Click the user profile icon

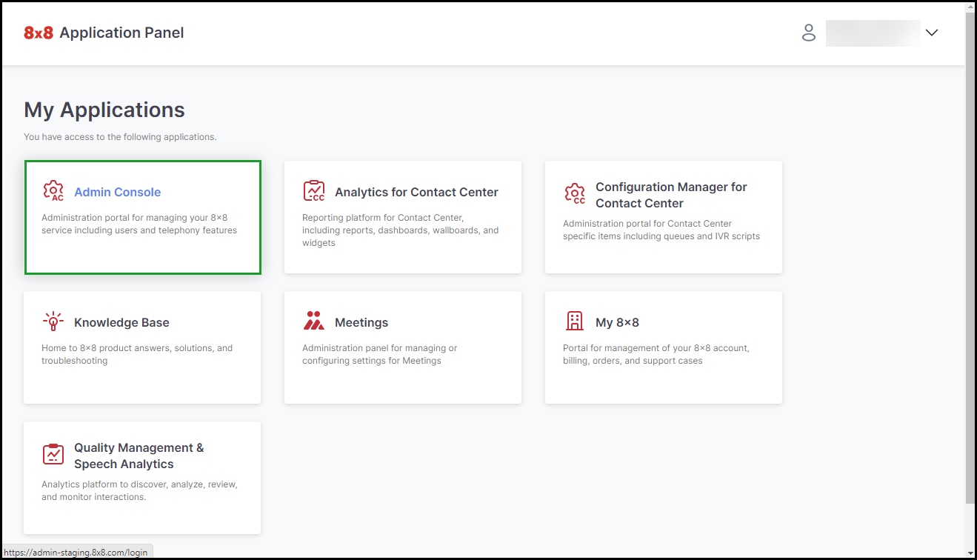coord(809,33)
